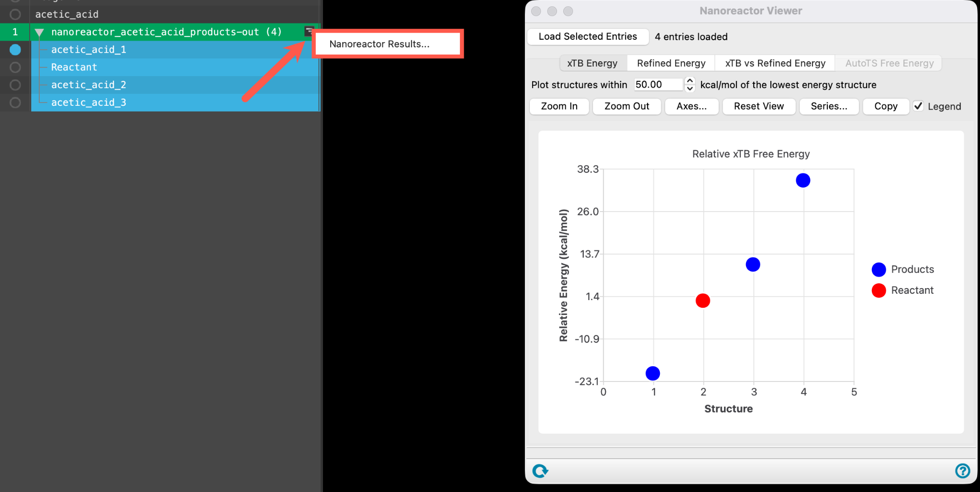
Task: Switch to the Refined Energy tab
Action: (671, 63)
